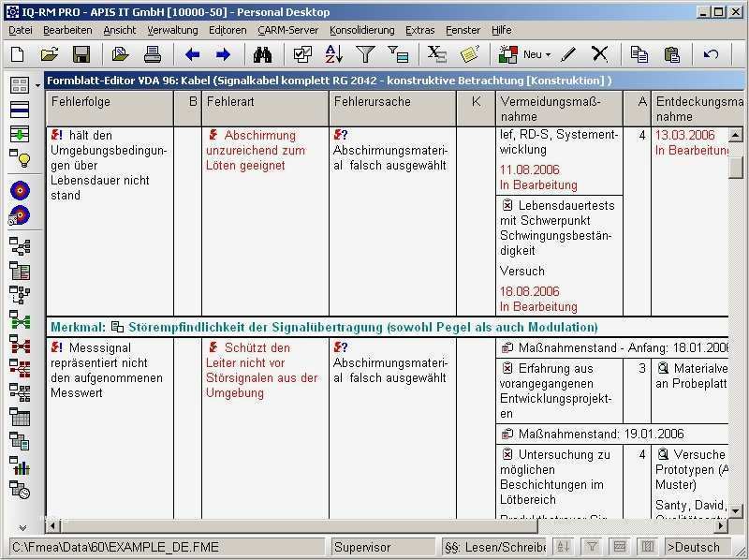The height and width of the screenshot is (560, 749).
Task: Open the CARM-Server menu
Action: 288,30
